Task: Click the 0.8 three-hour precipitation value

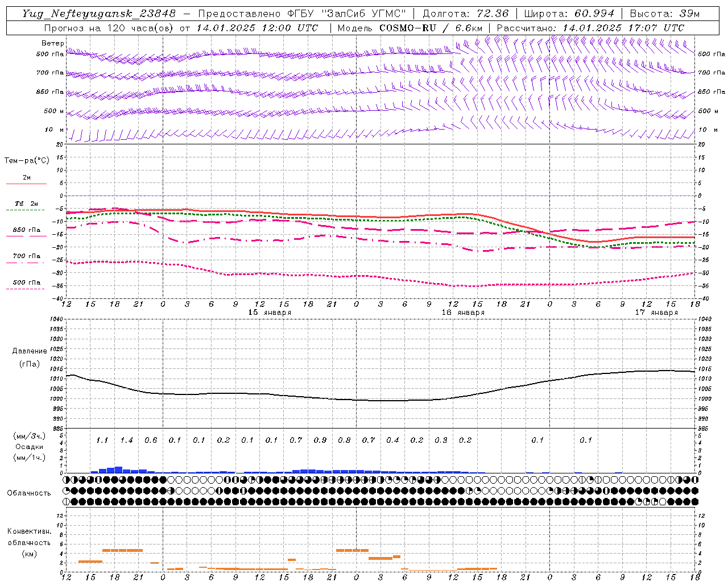Action: pos(344,440)
